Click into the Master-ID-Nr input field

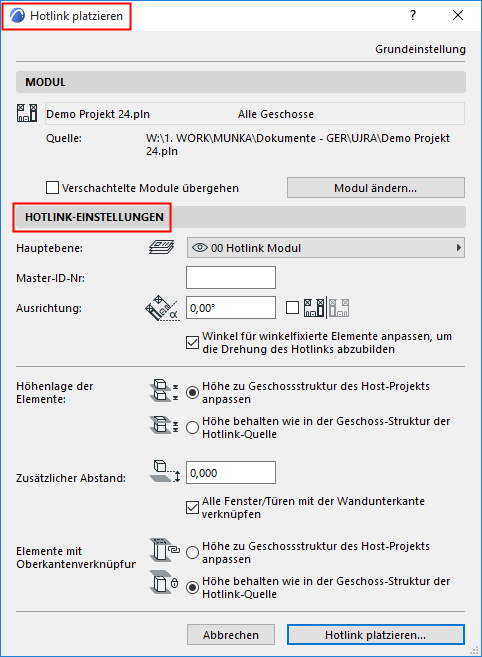click(x=231, y=277)
